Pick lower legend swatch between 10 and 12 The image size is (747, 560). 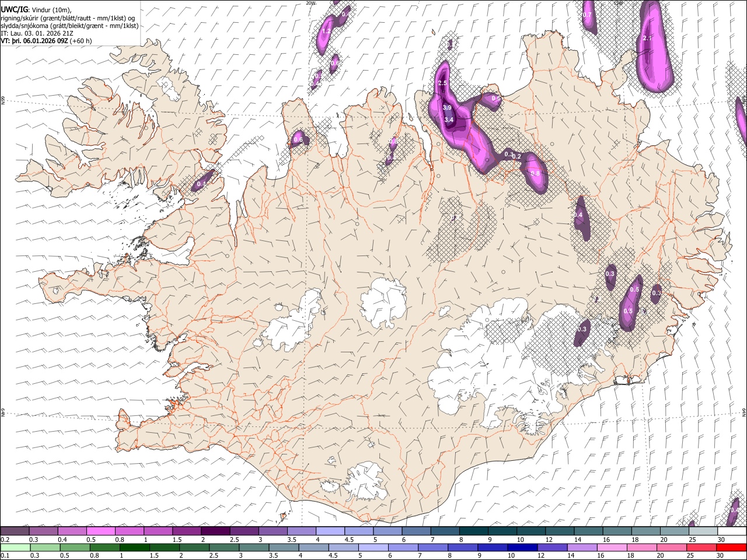coord(521,547)
